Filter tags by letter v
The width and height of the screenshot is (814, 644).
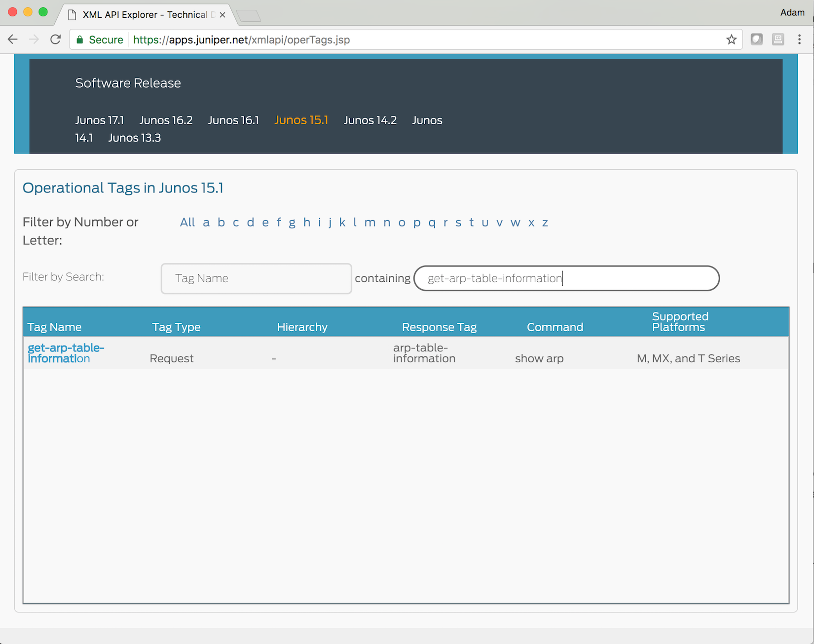pos(500,222)
